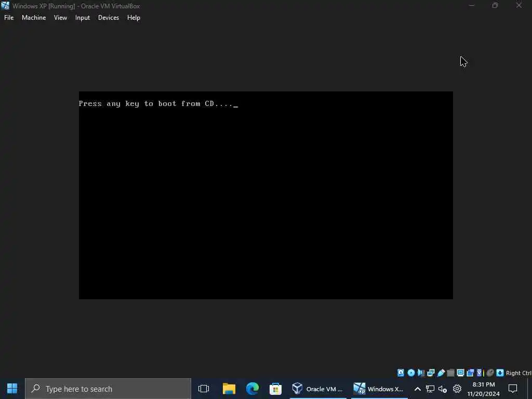Image resolution: width=532 pixels, height=399 pixels.
Task: Click the optical disc status icon
Action: pyautogui.click(x=411, y=373)
